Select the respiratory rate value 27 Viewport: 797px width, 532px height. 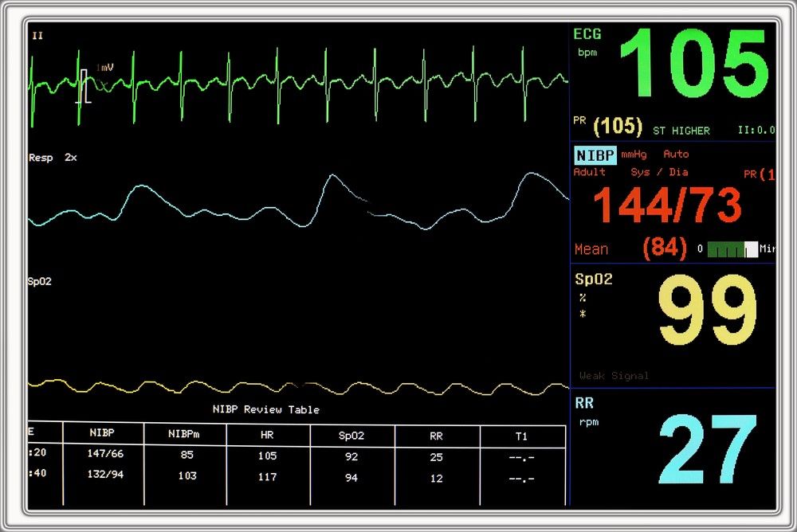click(x=708, y=451)
